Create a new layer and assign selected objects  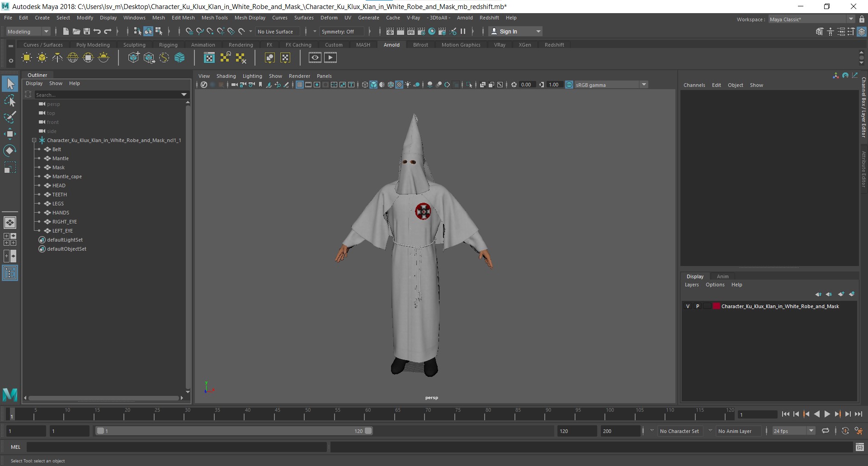(852, 294)
